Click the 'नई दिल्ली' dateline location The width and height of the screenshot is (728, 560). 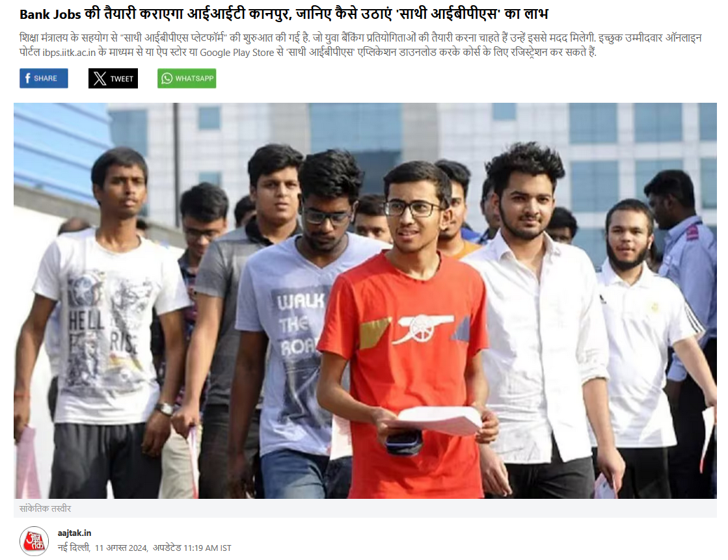[74, 548]
